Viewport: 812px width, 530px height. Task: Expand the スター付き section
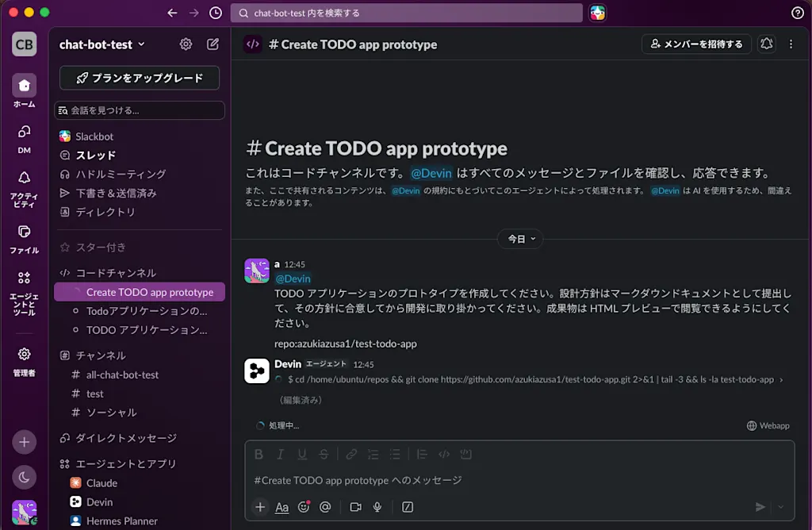point(101,247)
